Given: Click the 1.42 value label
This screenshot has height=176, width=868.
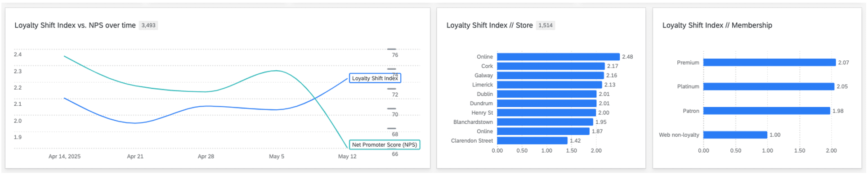Looking at the screenshot, I should (x=575, y=141).
